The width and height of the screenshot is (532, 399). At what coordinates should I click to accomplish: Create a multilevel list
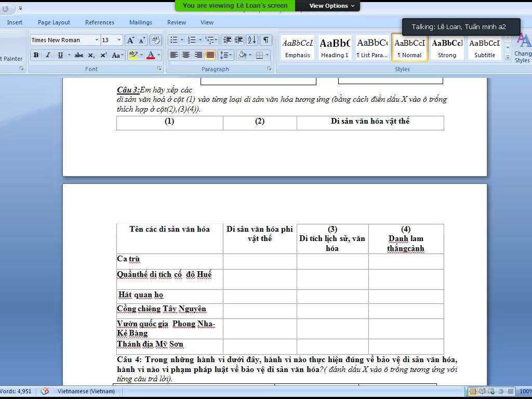(209, 40)
